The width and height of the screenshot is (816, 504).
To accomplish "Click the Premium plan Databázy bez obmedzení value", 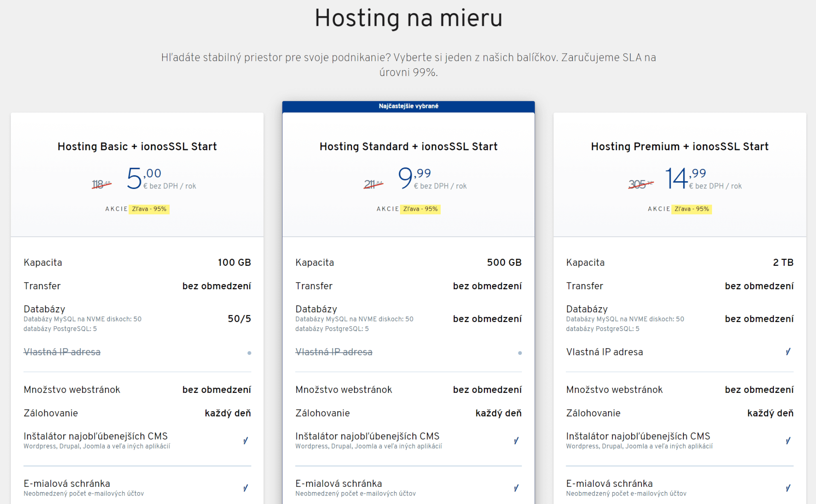I will tap(759, 319).
